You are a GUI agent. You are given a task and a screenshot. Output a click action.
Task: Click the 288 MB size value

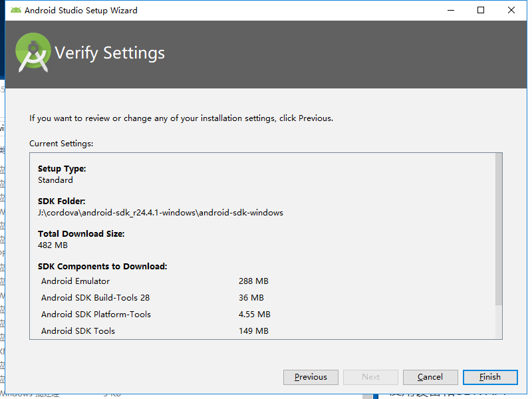(253, 281)
